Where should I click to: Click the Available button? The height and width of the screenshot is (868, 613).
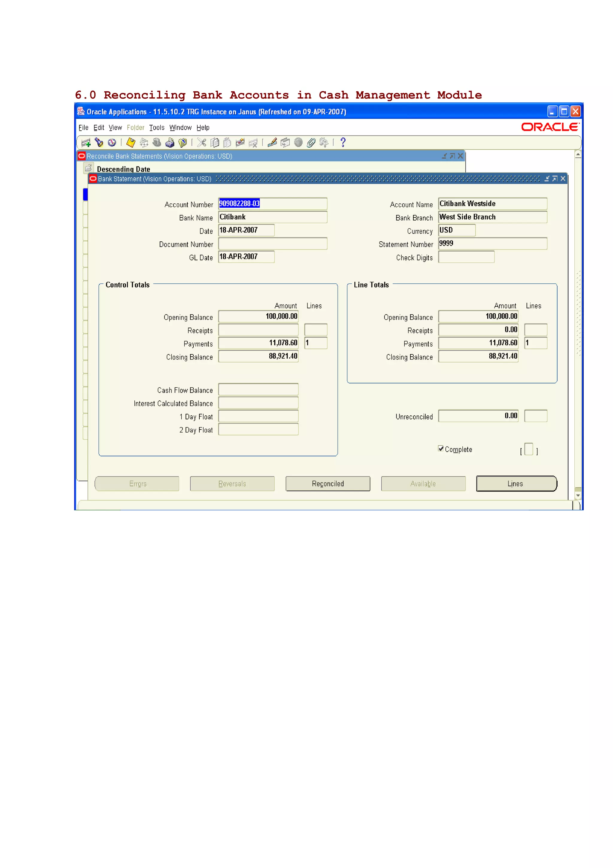(424, 483)
